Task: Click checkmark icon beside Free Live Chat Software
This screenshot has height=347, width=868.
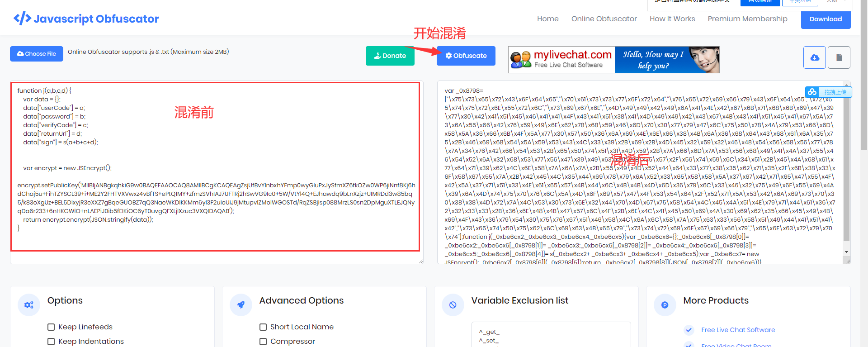Action: coord(689,330)
